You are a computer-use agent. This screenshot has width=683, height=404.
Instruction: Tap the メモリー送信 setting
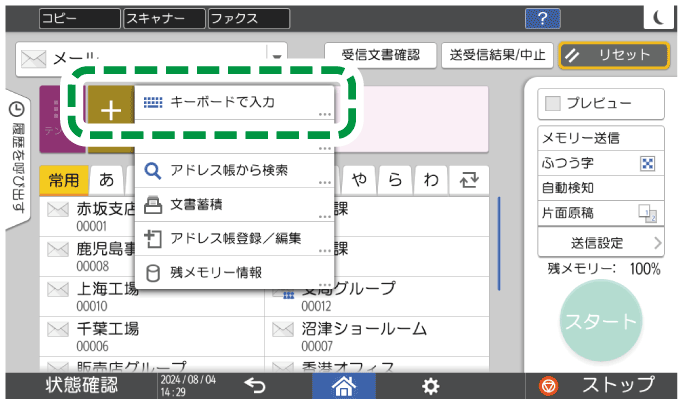click(x=601, y=139)
